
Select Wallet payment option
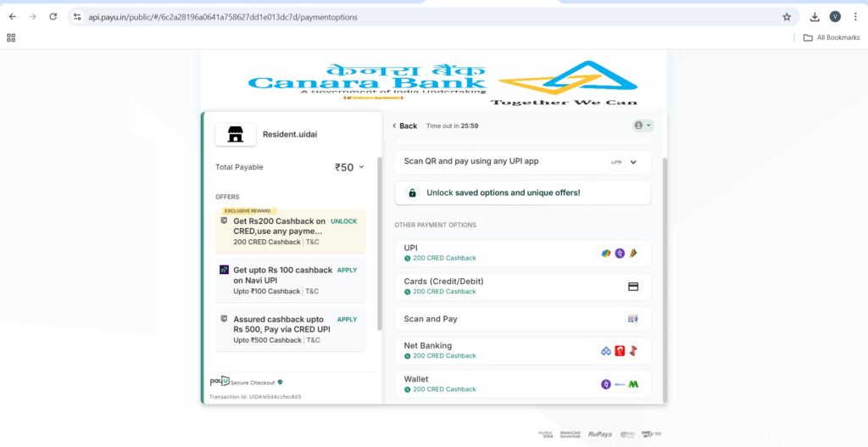[522, 384]
